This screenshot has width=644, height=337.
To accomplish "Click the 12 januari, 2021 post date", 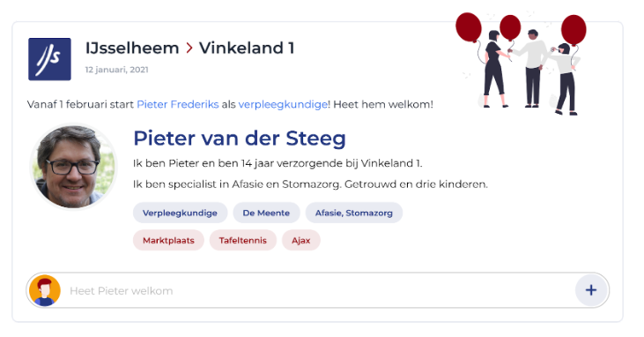I will (116, 70).
